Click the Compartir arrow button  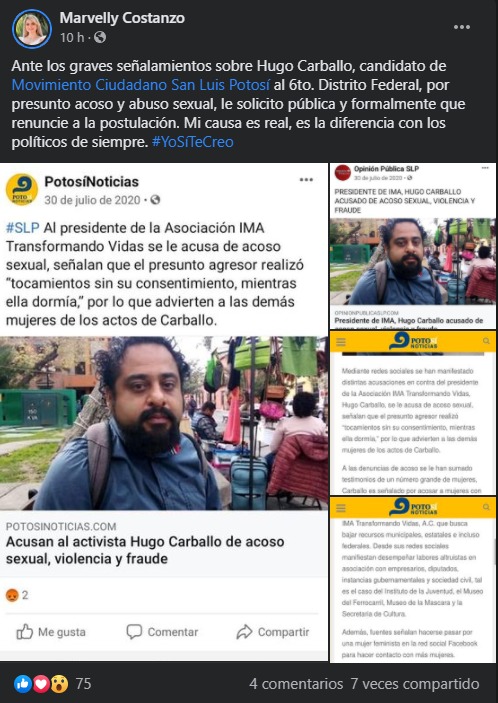point(273,632)
